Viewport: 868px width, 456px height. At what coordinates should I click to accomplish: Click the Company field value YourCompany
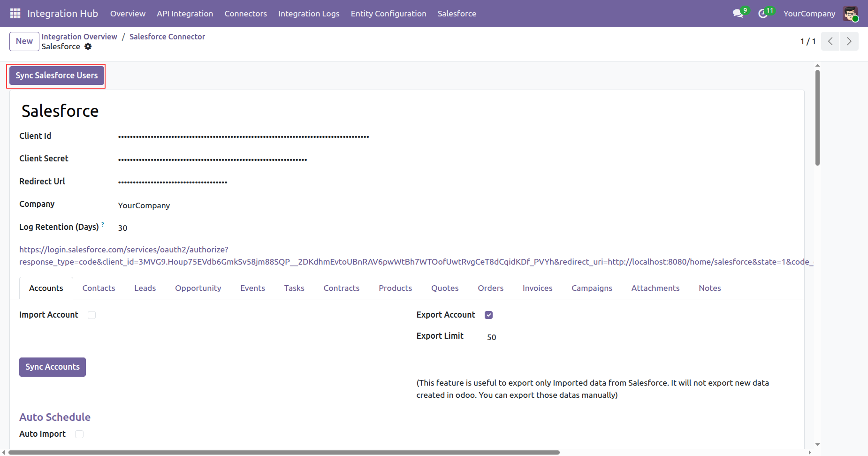point(144,205)
